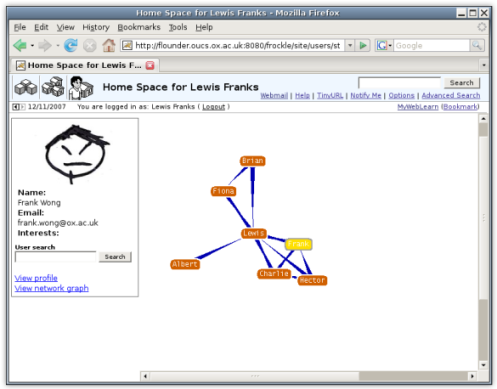This screenshot has height=389, width=497.
Task: Open the Tools menu
Action: (178, 27)
